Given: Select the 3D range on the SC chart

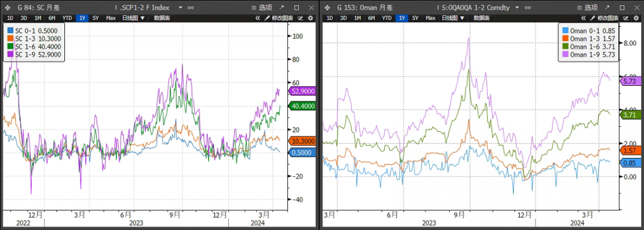Looking at the screenshot, I should (24, 18).
